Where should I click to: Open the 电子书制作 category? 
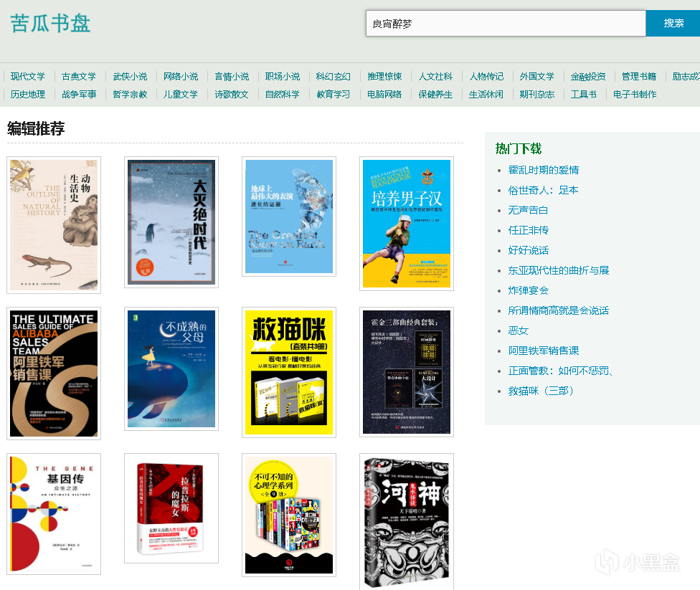[x=634, y=94]
